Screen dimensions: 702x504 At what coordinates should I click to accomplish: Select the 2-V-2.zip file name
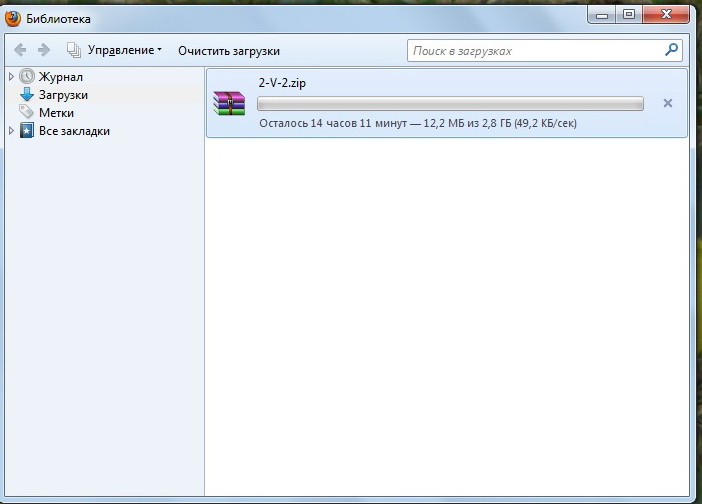282,83
